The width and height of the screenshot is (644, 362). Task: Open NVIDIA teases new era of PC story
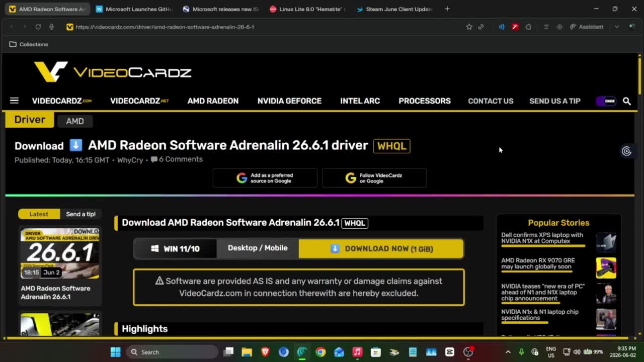543,292
